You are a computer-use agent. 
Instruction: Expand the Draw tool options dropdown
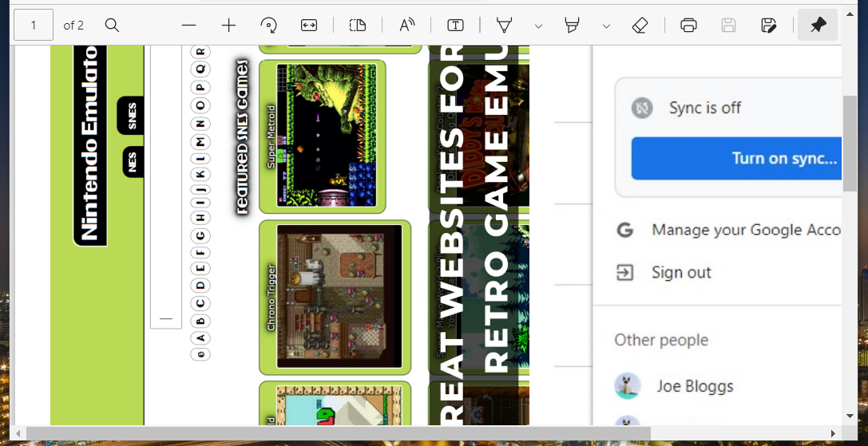pos(538,26)
